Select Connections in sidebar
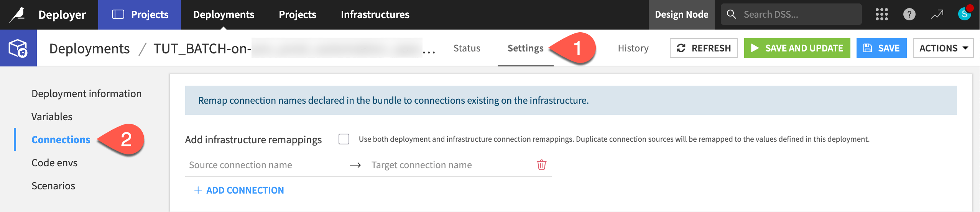This screenshot has height=212, width=980. (61, 140)
